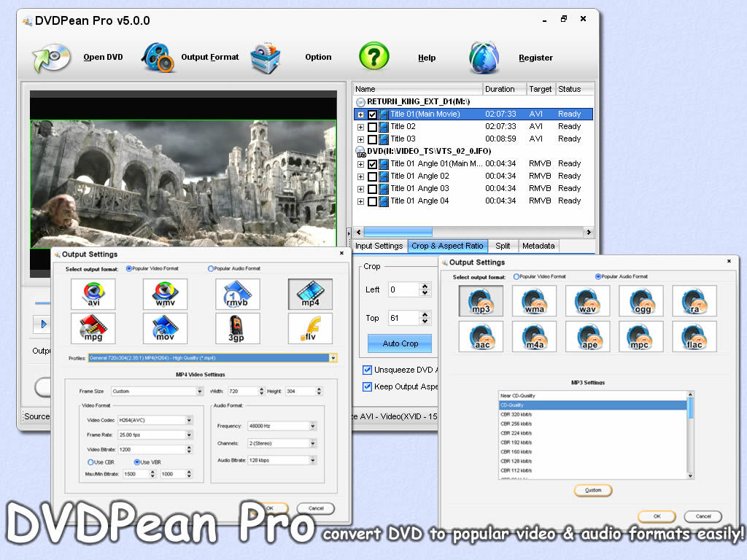The width and height of the screenshot is (747, 560).
Task: Open the Video Codec dropdown
Action: pyautogui.click(x=189, y=421)
